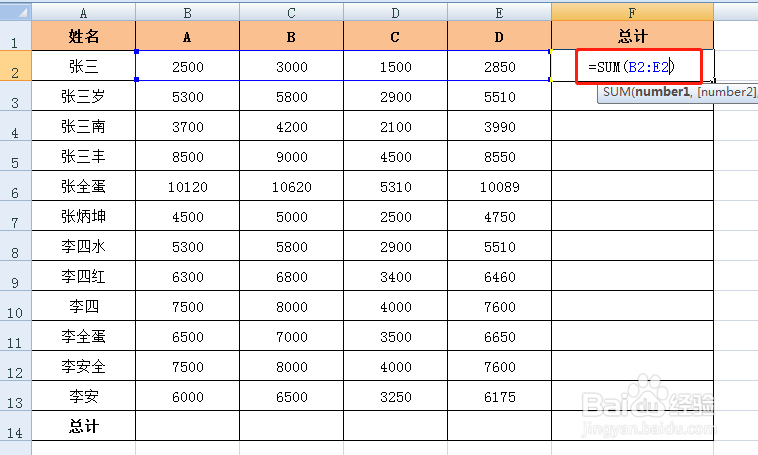The height and width of the screenshot is (455, 758).
Task: Select column D header
Action: (x=395, y=13)
